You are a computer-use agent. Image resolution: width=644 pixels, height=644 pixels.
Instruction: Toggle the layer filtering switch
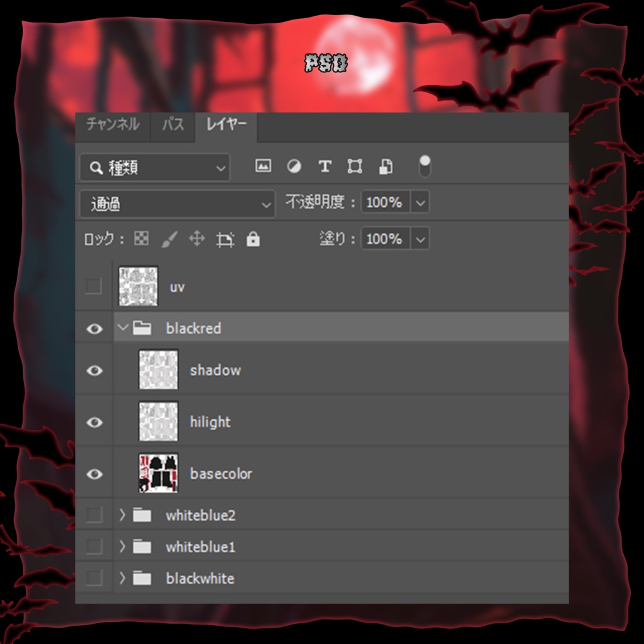tap(425, 166)
